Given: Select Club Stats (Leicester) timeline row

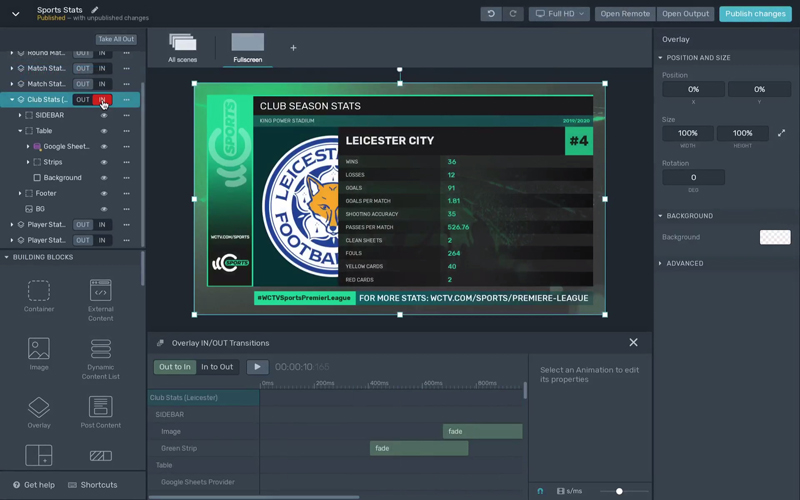Looking at the screenshot, I should tap(203, 397).
